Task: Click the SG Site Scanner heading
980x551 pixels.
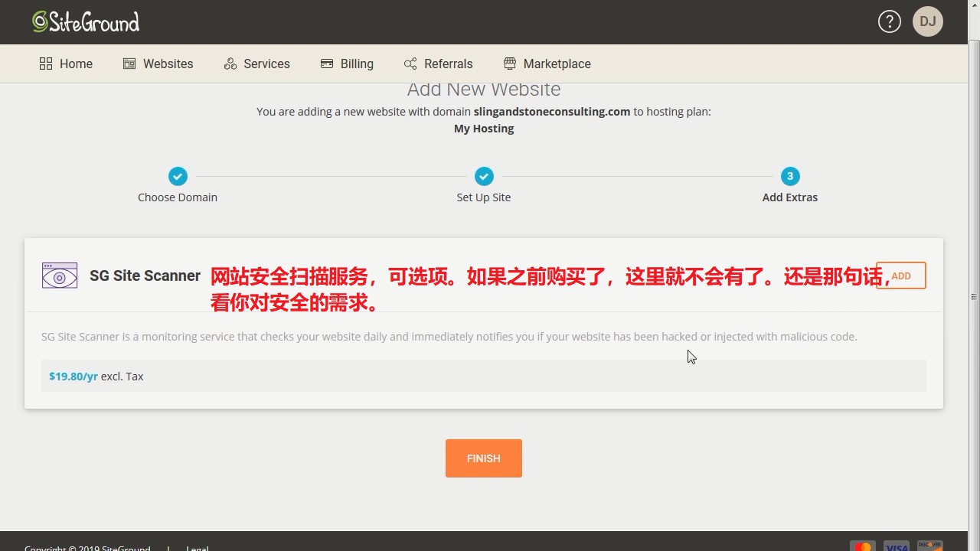Action: click(145, 275)
